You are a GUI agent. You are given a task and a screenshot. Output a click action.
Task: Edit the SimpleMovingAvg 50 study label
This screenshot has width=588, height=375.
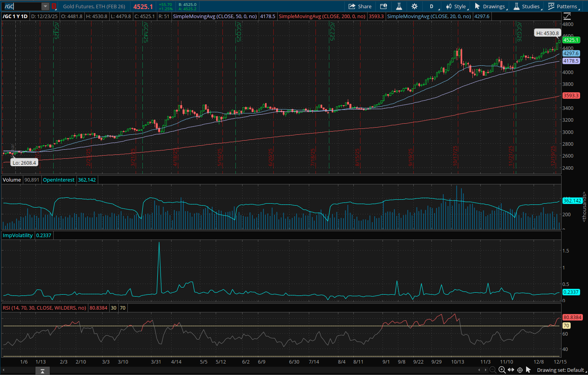point(215,17)
